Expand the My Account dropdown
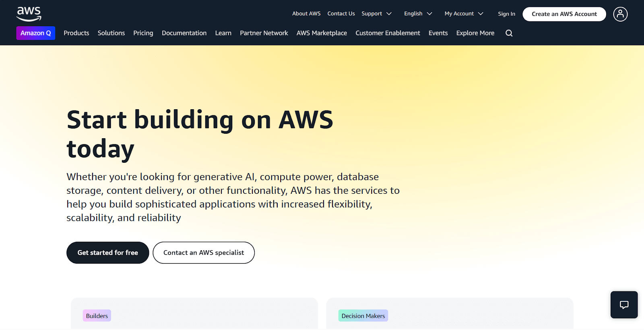 [x=464, y=14]
